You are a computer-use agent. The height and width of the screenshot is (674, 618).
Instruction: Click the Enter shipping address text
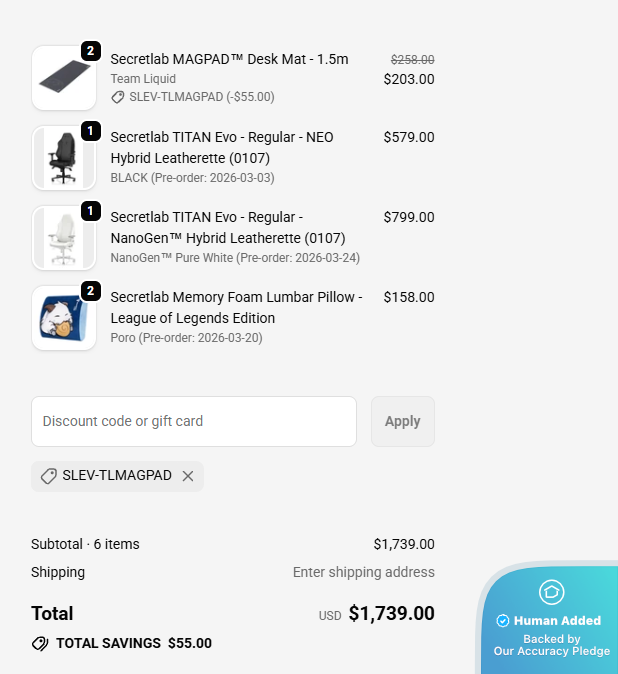[x=363, y=572]
